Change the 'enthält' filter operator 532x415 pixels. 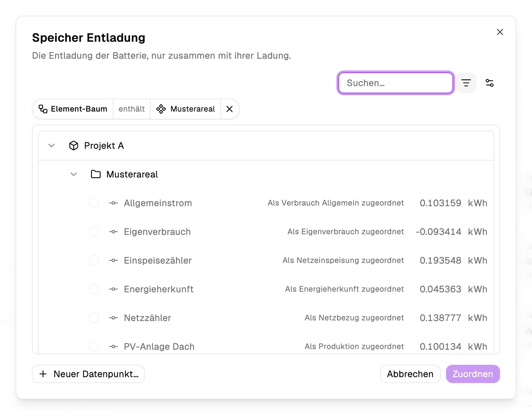pos(132,109)
